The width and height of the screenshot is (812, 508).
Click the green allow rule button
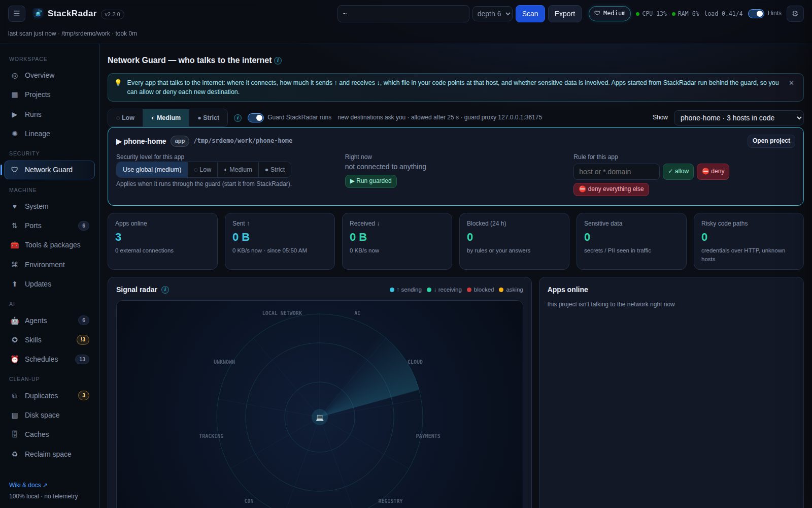click(x=678, y=172)
